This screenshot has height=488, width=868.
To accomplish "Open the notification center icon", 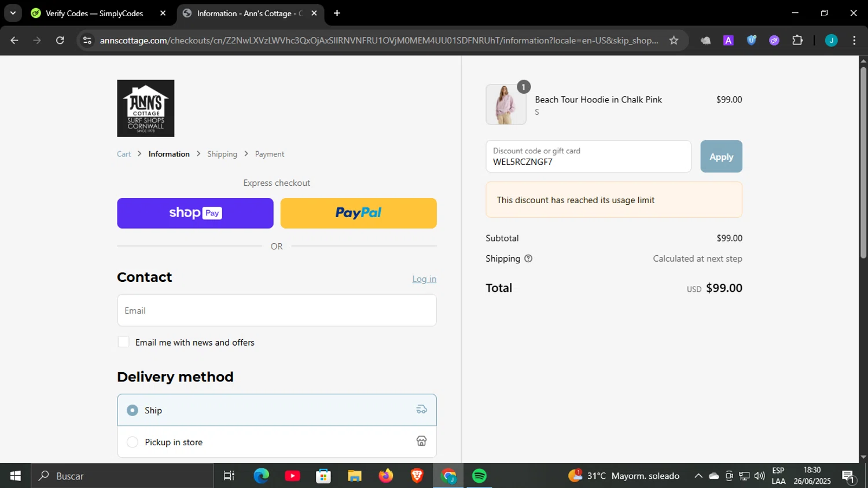I will click(849, 476).
